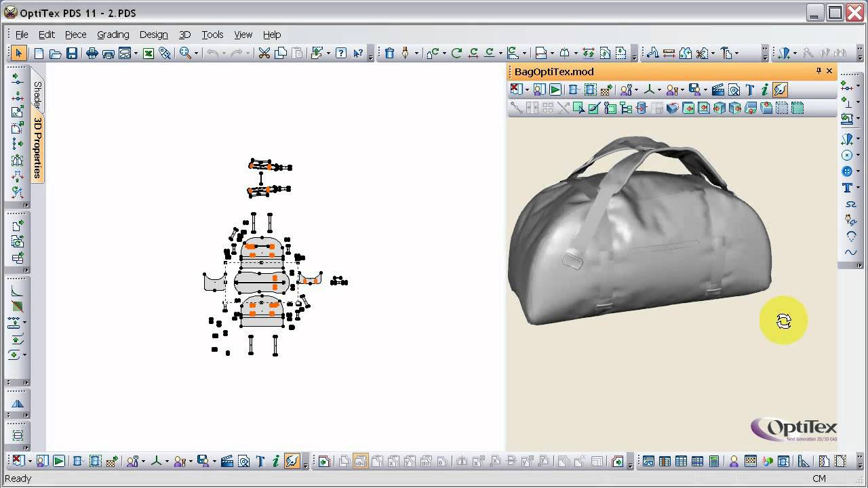868x488 pixels.
Task: Open the disk save dropdown in 3D panel
Action: 705,89
